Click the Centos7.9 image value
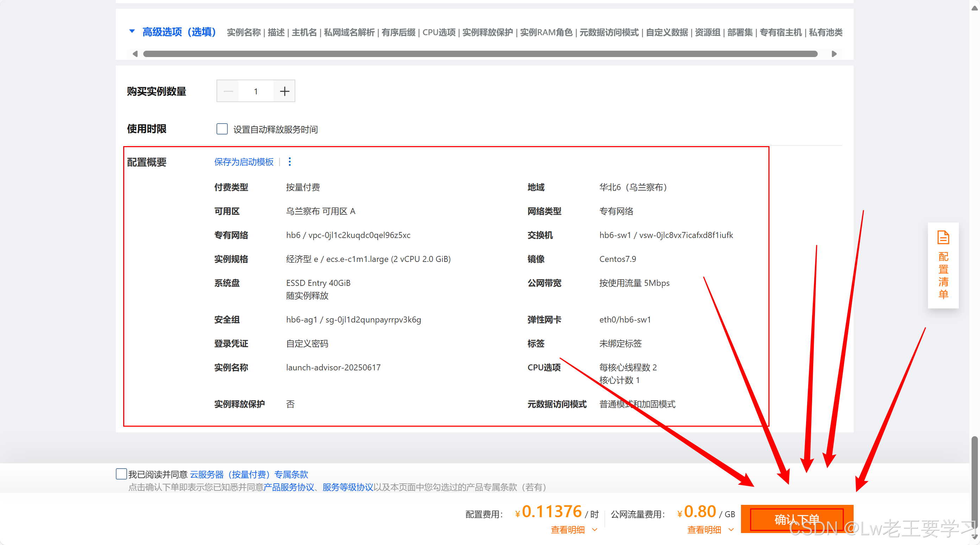This screenshot has height=545, width=980. click(617, 259)
